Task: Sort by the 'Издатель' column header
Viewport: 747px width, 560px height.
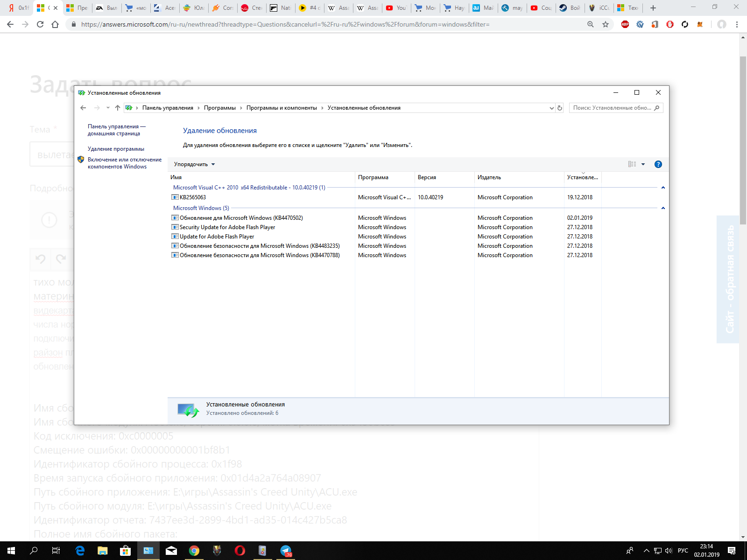Action: 519,177
